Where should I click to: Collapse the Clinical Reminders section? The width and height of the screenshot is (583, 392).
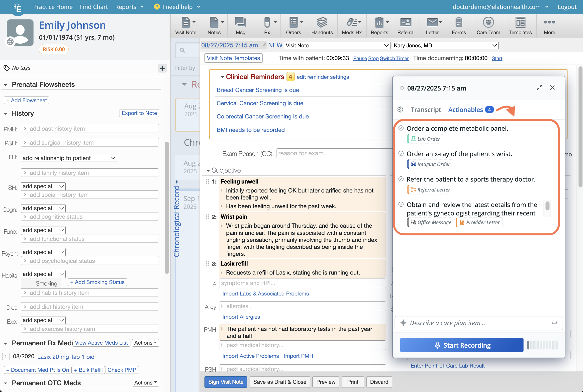pyautogui.click(x=222, y=77)
